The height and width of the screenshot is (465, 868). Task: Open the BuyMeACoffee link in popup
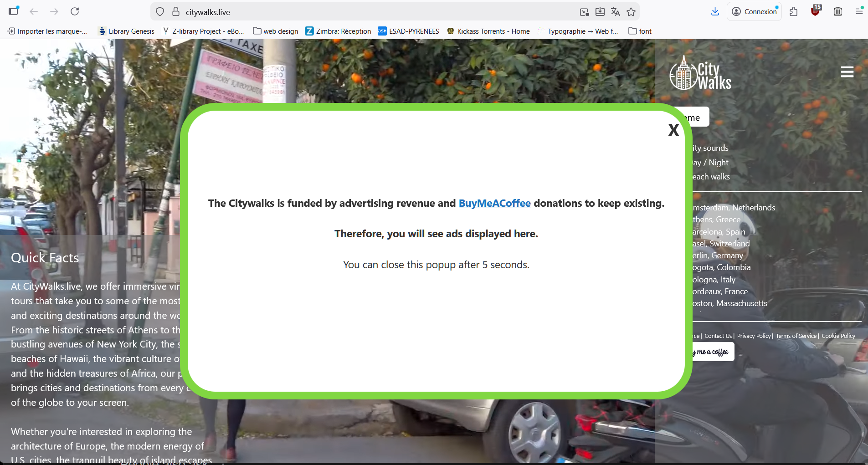494,204
